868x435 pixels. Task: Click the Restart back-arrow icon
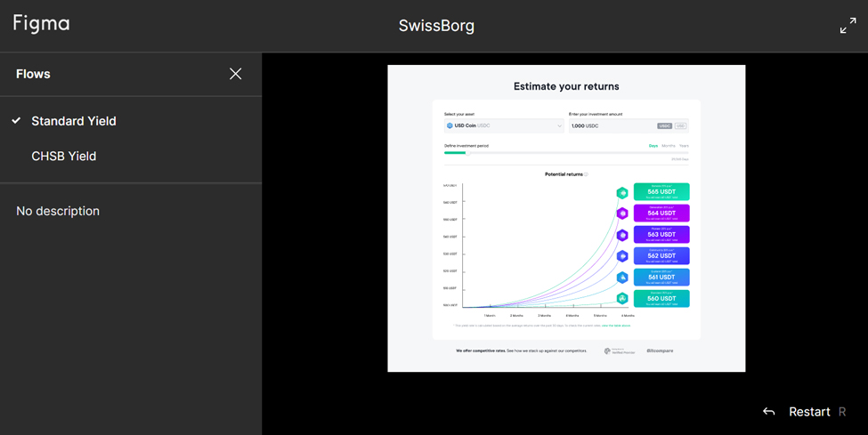point(768,412)
